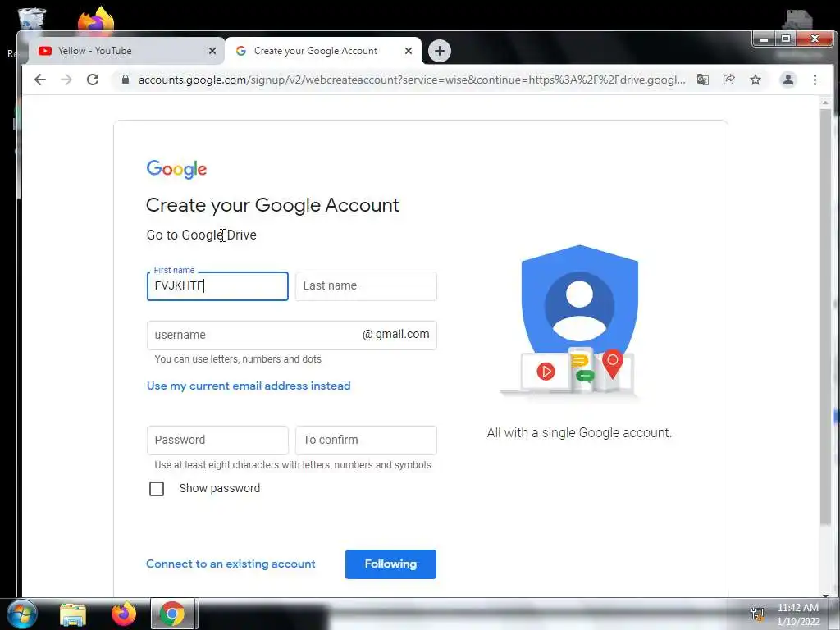840x630 pixels.
Task: Click Connect to an existing account link
Action: 231,564
